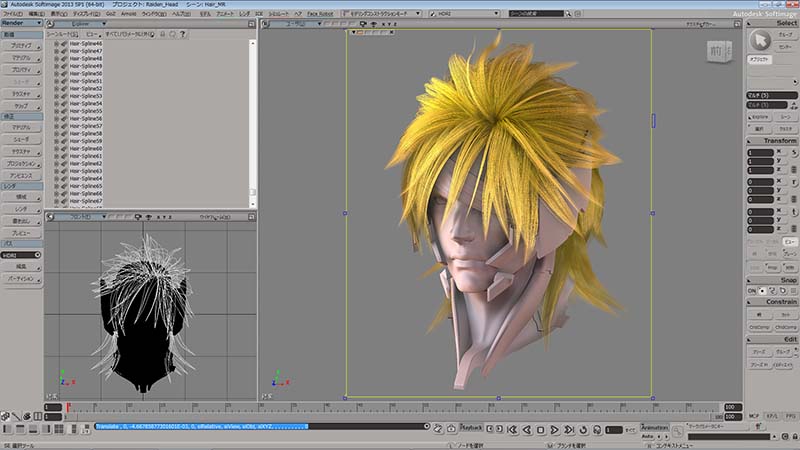Click the ChldComp button in Constrain panel
The height and width of the screenshot is (450, 800).
786,327
